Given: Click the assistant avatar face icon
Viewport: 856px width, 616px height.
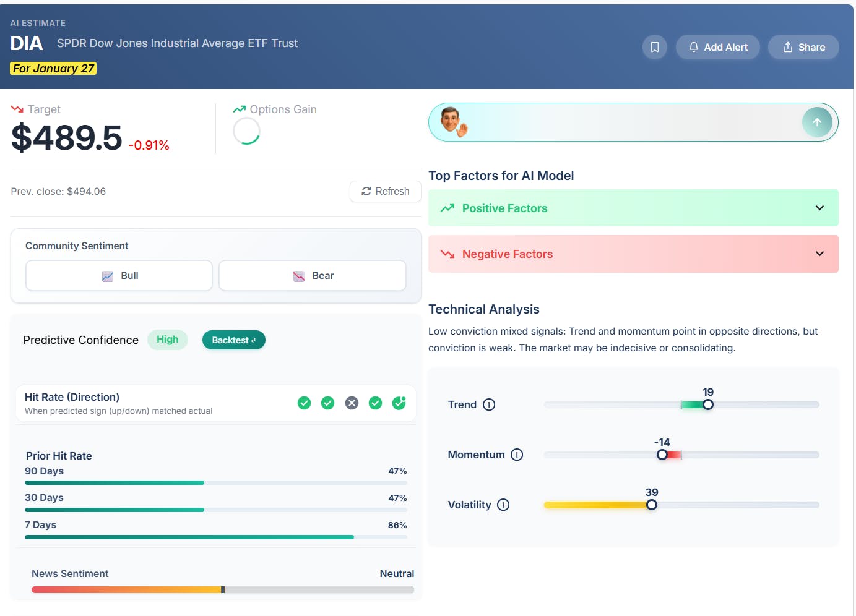Looking at the screenshot, I should tap(453, 121).
